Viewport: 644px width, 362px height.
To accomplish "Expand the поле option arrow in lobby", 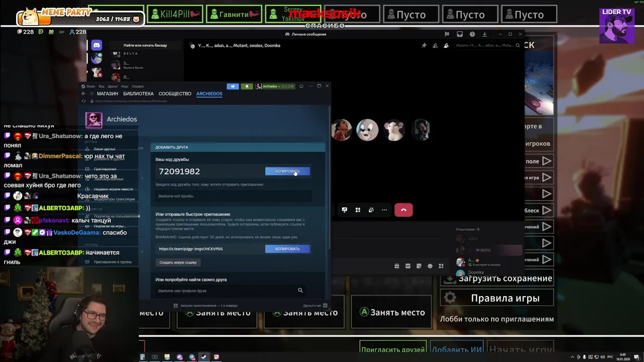I will click(547, 161).
